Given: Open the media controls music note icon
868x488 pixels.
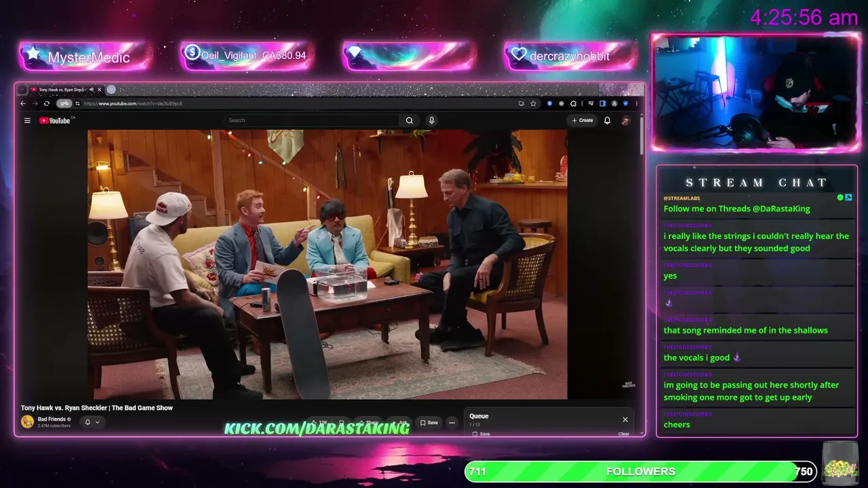Looking at the screenshot, I should pos(591,104).
